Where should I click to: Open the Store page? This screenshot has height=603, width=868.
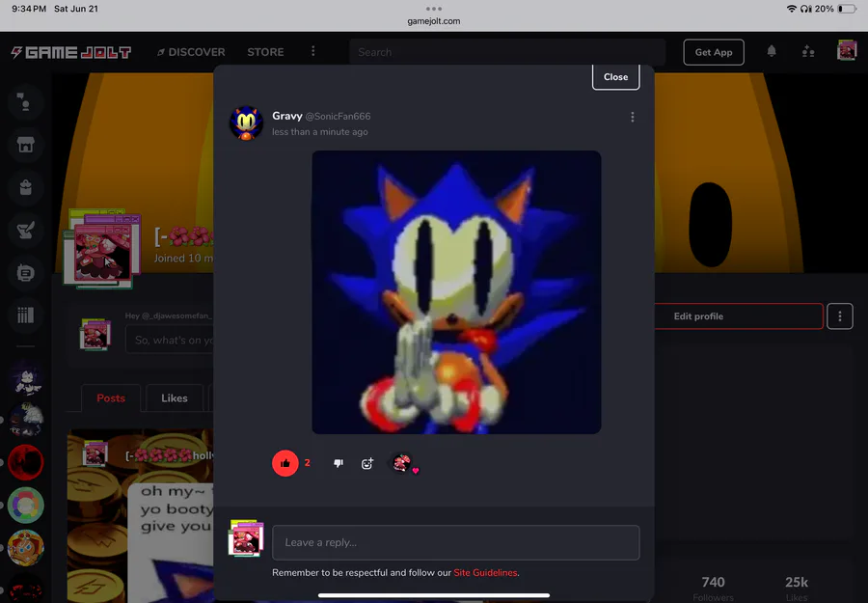(x=265, y=52)
